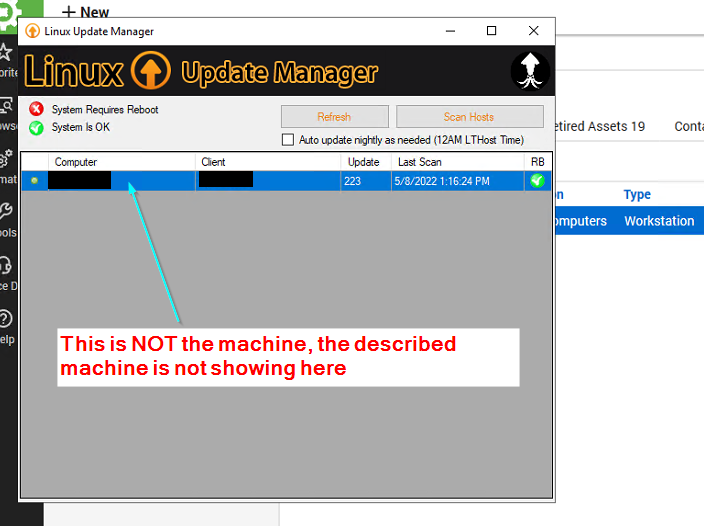704x526 pixels.
Task: Click the squid logo in the banner
Action: (x=530, y=71)
